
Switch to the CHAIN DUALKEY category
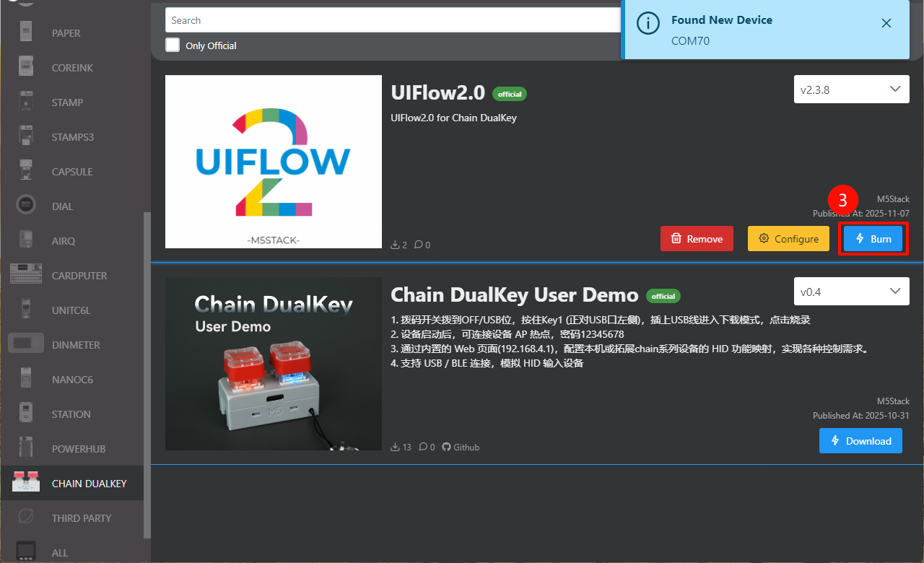88,483
